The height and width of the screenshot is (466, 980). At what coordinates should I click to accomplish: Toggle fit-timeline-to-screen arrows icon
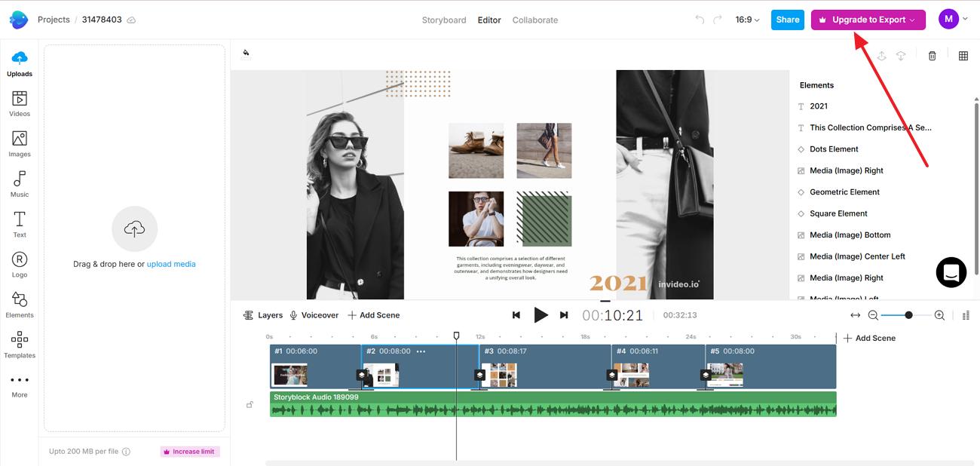click(856, 314)
